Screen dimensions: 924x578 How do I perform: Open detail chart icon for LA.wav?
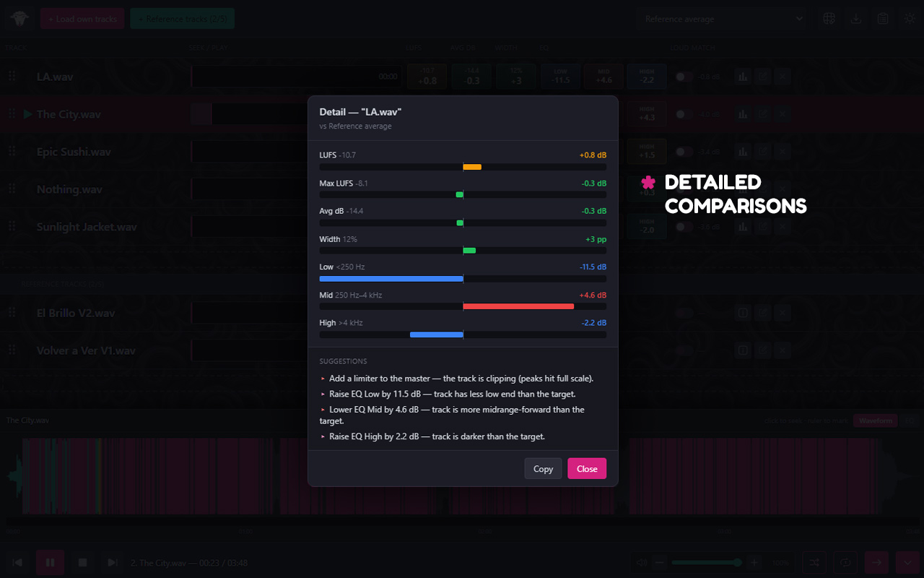[743, 77]
